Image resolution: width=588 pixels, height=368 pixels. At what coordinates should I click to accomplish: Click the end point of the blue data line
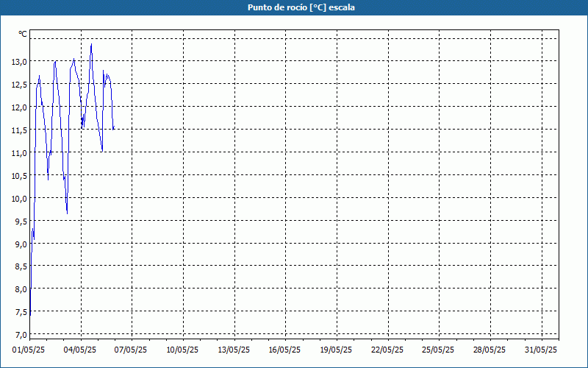[x=114, y=127]
